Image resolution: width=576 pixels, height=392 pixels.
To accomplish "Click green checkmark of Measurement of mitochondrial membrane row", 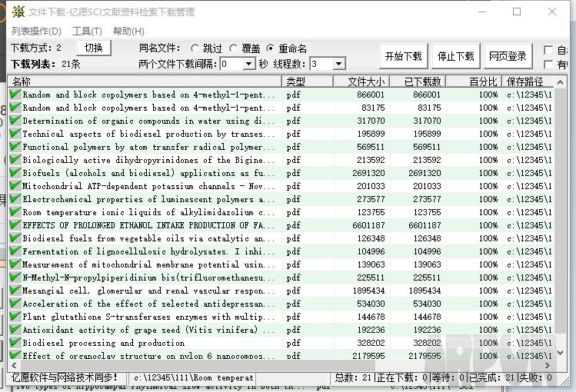I will pos(15,264).
